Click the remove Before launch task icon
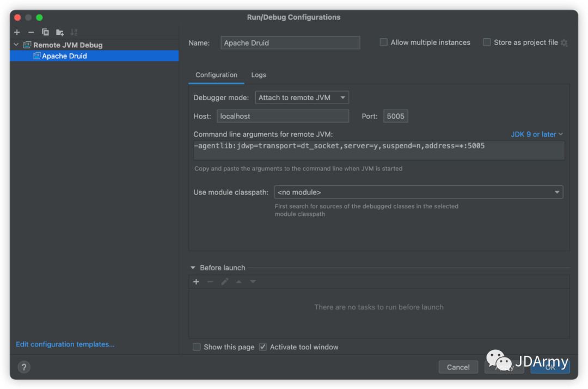588x389 pixels. pyautogui.click(x=210, y=282)
